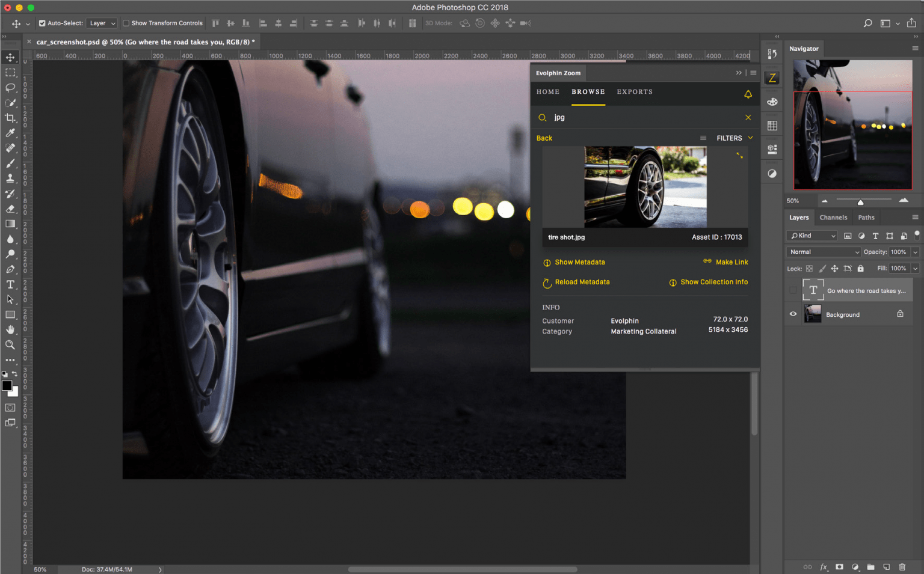Switch to the Paths tab
Viewport: 924px width, 574px height.
[x=866, y=218]
